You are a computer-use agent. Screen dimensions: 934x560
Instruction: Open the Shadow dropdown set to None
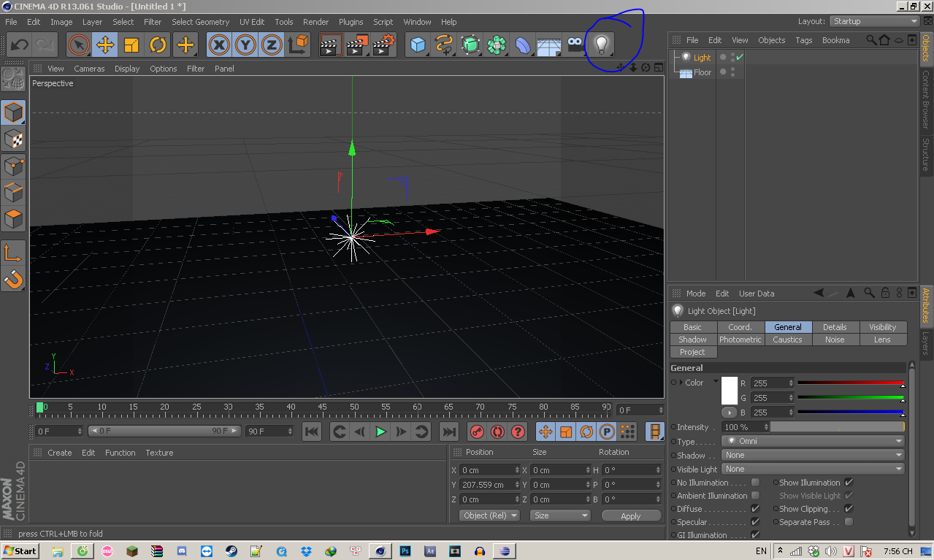click(x=812, y=455)
